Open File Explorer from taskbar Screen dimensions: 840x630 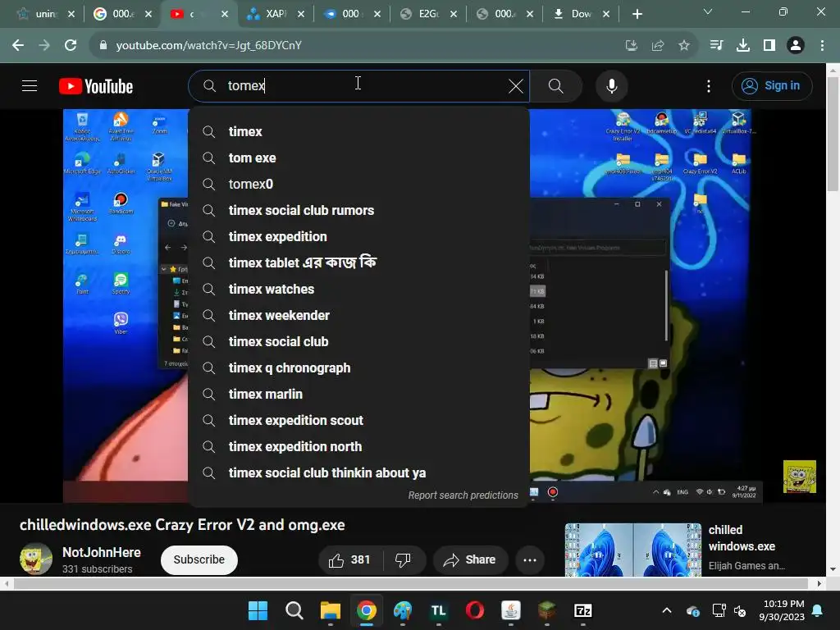click(330, 610)
